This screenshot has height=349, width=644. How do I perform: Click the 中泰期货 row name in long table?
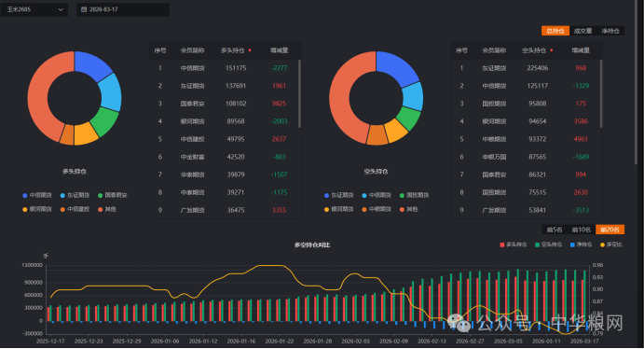tap(193, 192)
